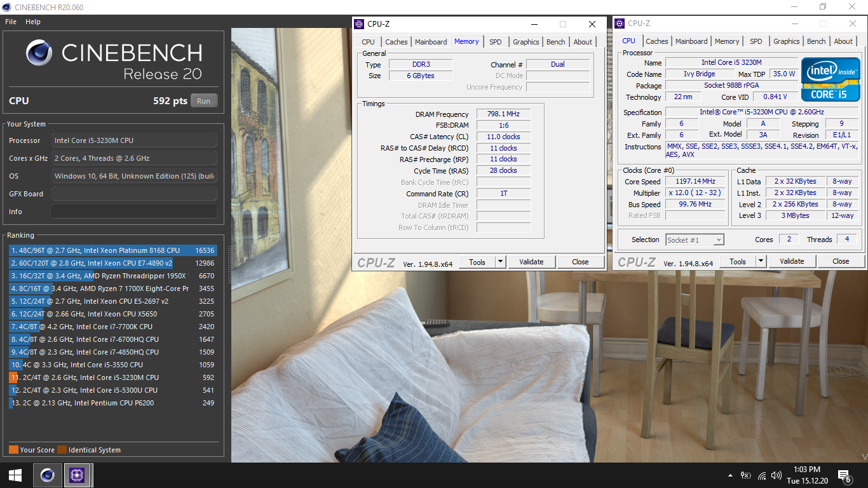Select Core i7-6700HQ ranking row
The image size is (868, 488).
(x=113, y=339)
